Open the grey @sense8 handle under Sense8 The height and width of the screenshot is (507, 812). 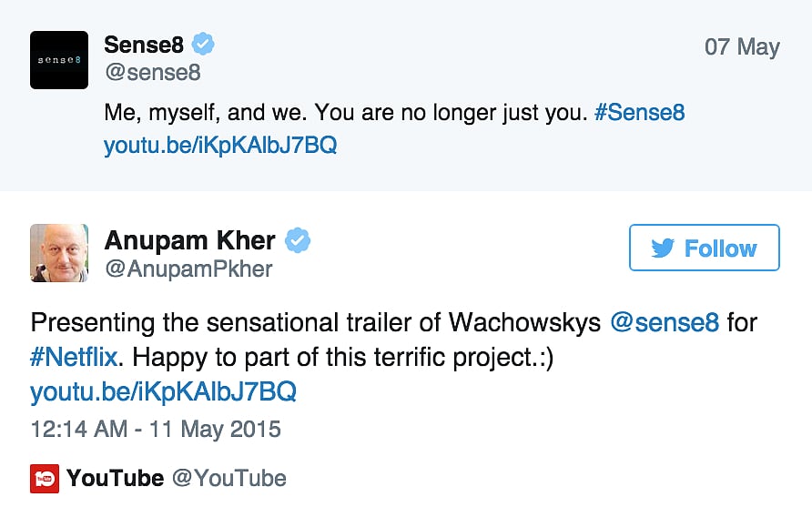[x=152, y=73]
